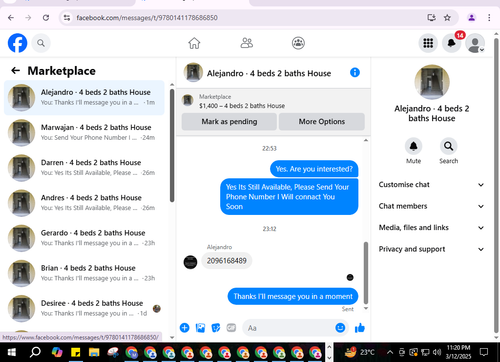The image size is (500, 362).
Task: Expand Media, files and links section
Action: (431, 228)
